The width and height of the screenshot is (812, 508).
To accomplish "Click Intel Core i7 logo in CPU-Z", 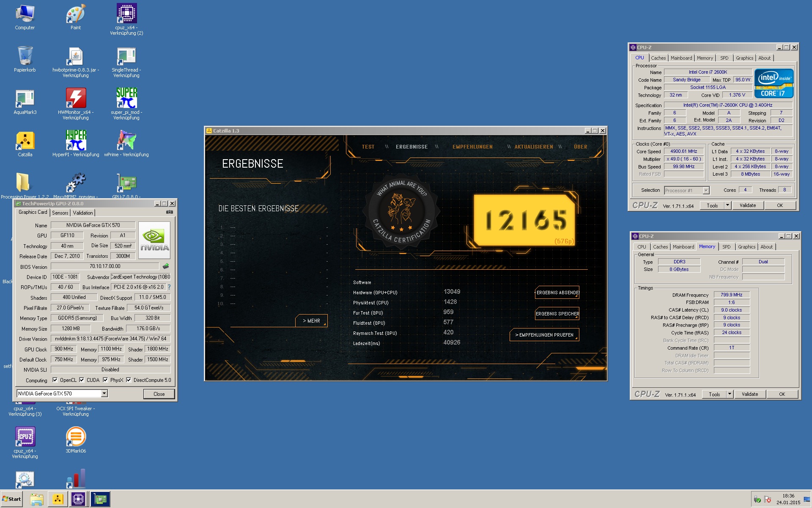I will (774, 83).
